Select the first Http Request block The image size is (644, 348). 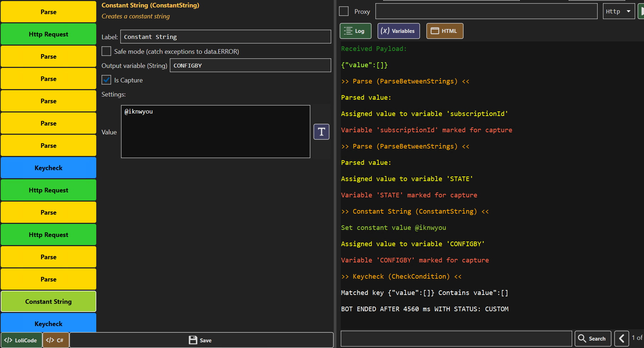[48, 34]
